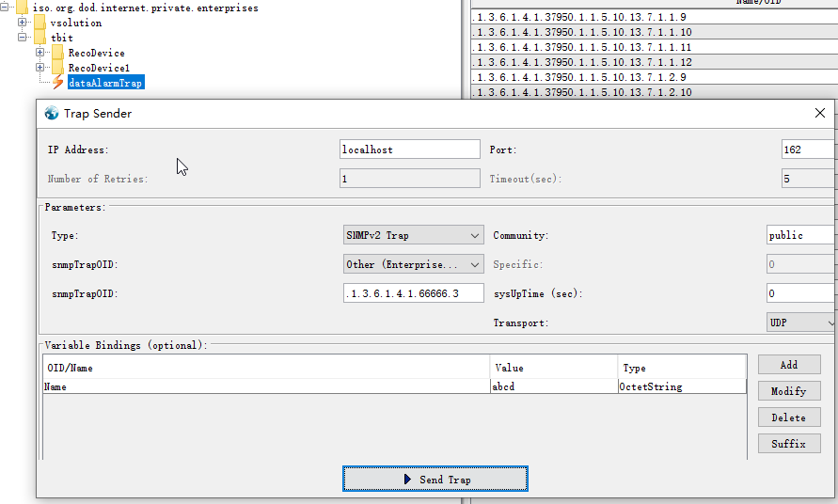Viewport: 838px width, 504px height.
Task: Click the Trap Sender globe icon
Action: point(52,113)
